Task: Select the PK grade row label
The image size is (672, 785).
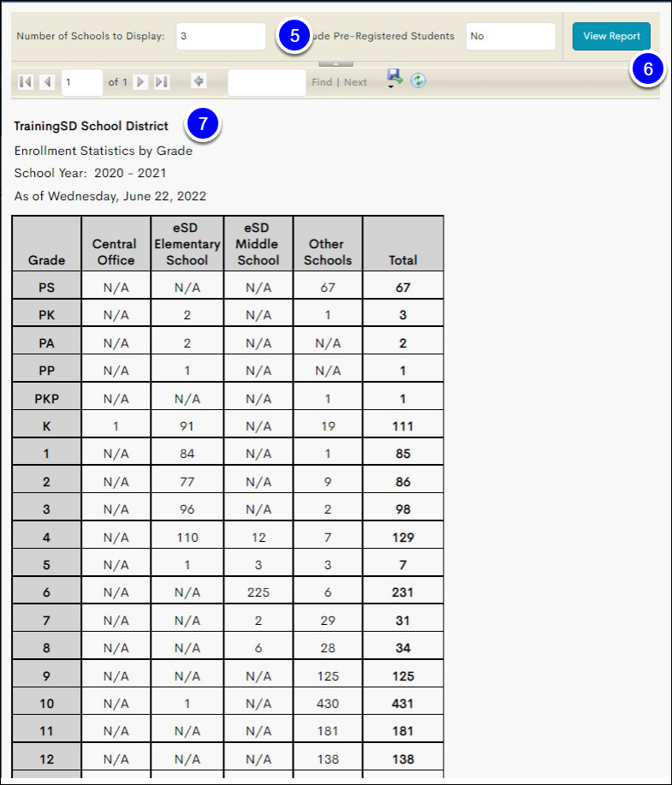Action: (46, 315)
